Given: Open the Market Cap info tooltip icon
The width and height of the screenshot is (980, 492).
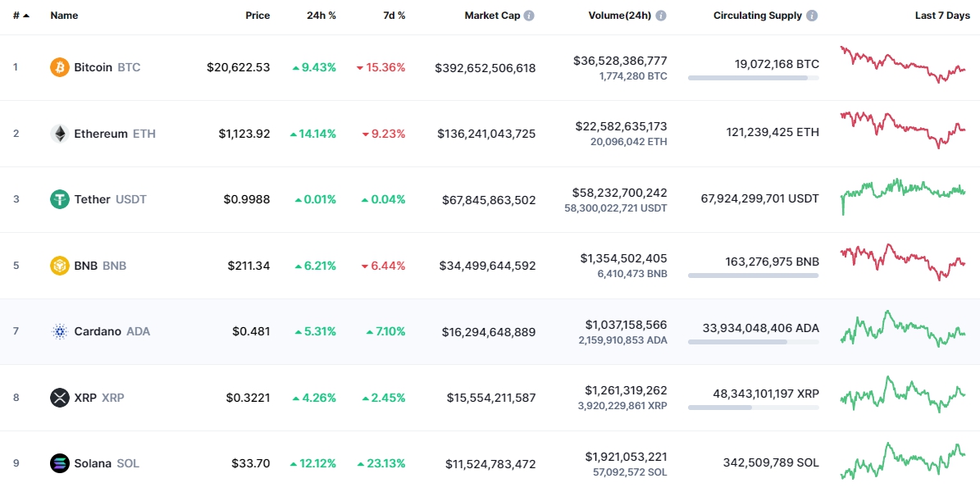Looking at the screenshot, I should 529,16.
